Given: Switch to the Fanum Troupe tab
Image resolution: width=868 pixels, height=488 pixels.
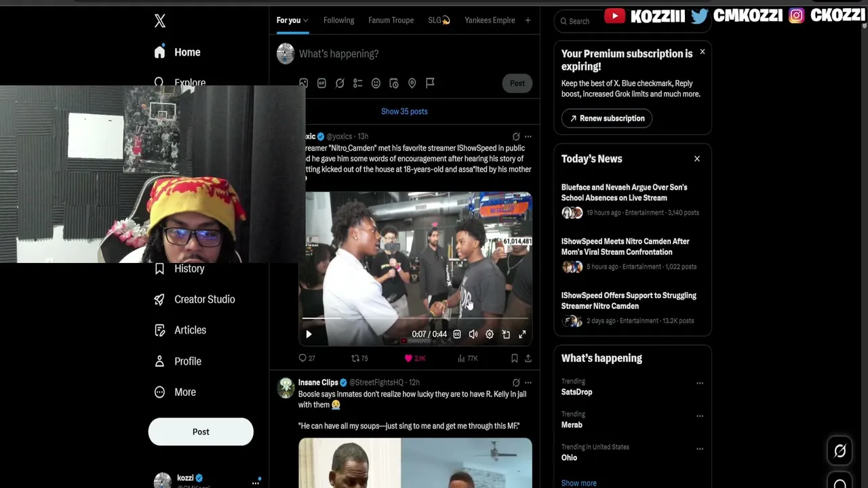Looking at the screenshot, I should point(391,20).
